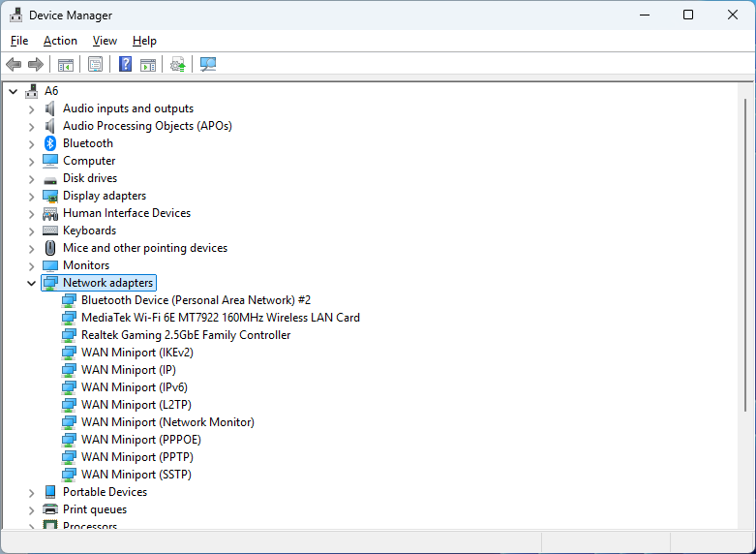The height and width of the screenshot is (554, 756).
Task: Select Bluetooth Device (Personal Area Network) #2
Action: 196,300
